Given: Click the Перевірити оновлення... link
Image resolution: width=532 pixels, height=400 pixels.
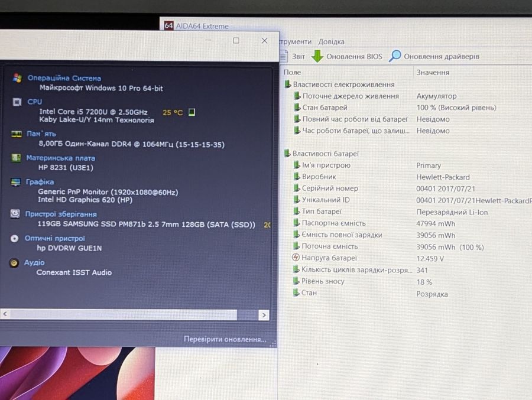Looking at the screenshot, I should [x=225, y=339].
